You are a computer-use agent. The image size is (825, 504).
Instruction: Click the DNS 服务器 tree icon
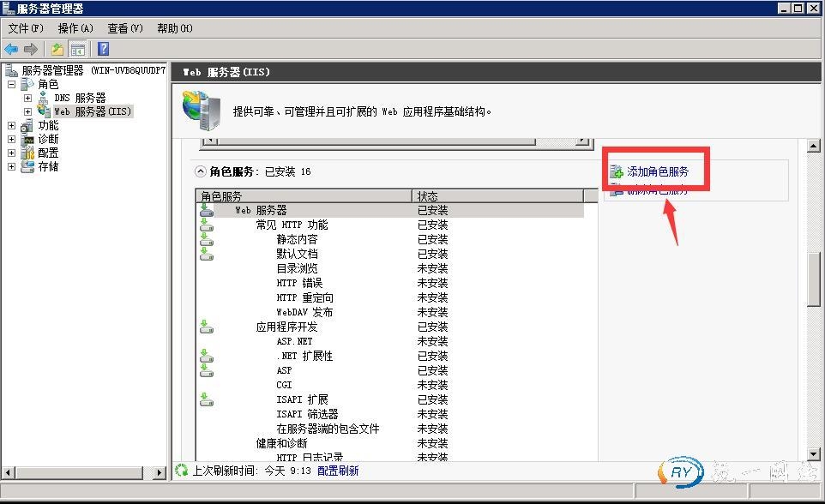pos(43,98)
